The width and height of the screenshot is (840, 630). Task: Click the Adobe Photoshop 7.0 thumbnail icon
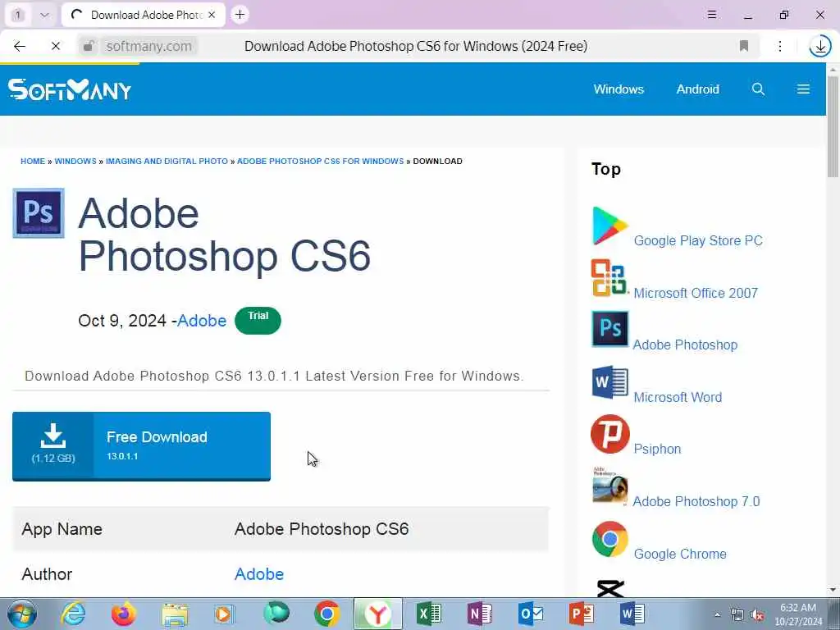[x=609, y=486]
